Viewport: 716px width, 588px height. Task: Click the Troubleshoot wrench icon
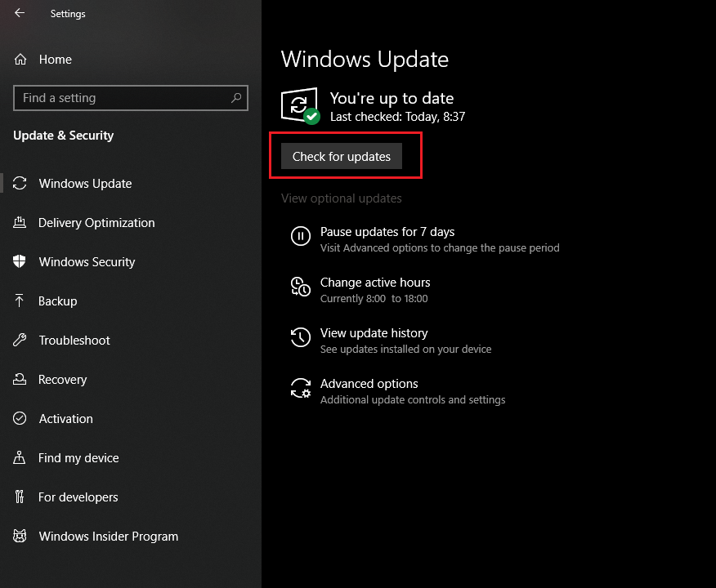[x=19, y=341]
